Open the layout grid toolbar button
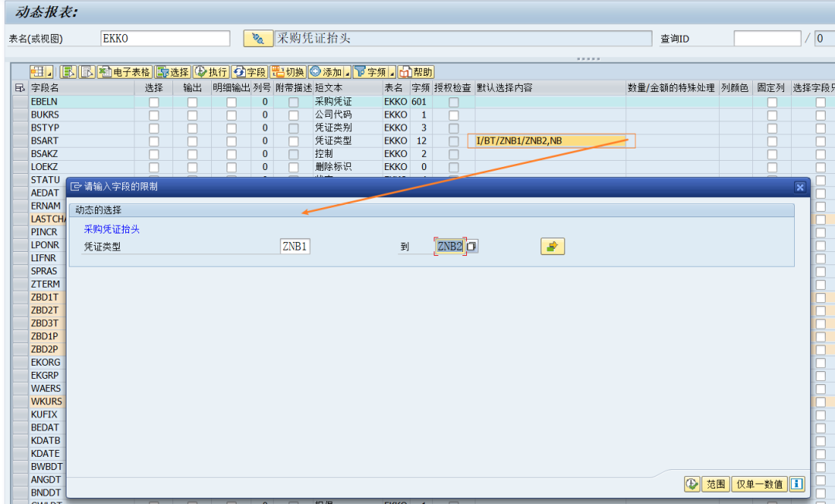The image size is (835, 504). pyautogui.click(x=38, y=72)
